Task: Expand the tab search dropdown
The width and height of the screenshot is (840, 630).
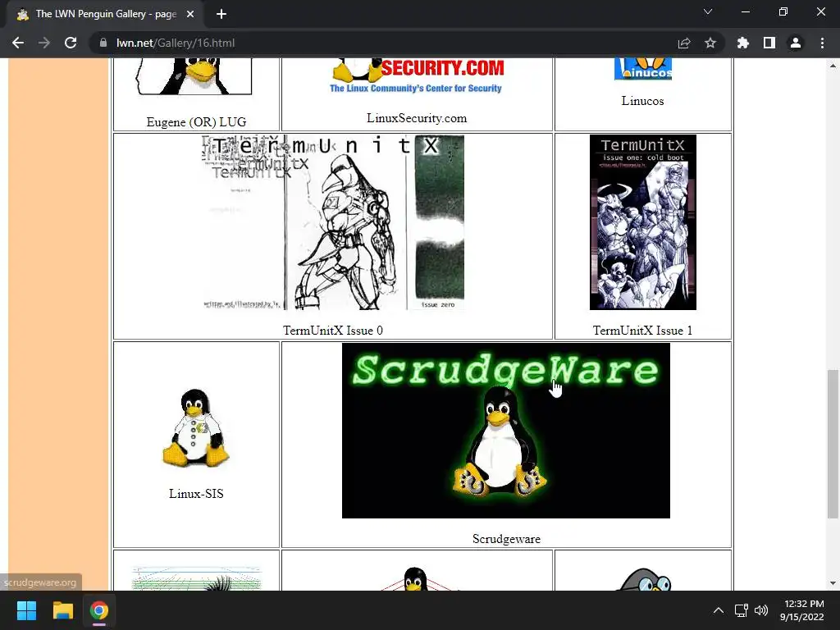Action: click(x=708, y=11)
